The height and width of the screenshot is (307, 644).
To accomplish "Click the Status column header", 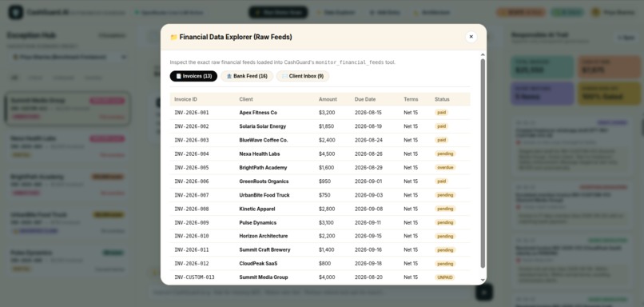I will click(x=442, y=99).
